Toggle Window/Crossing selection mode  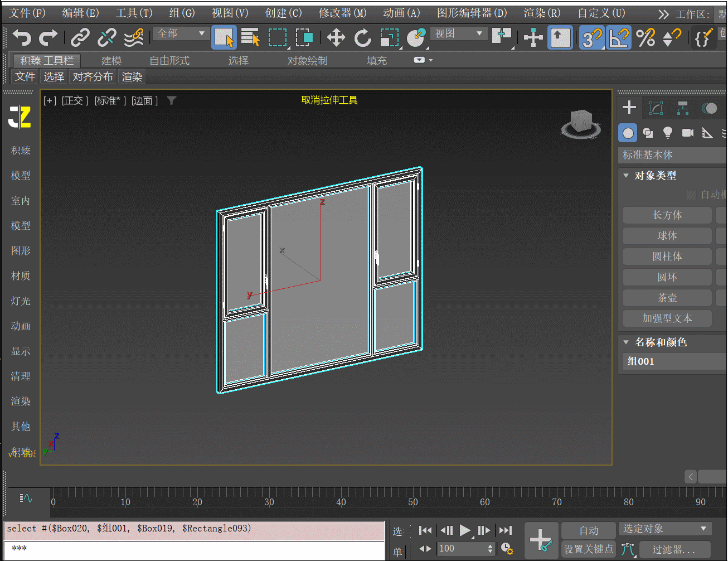(304, 38)
